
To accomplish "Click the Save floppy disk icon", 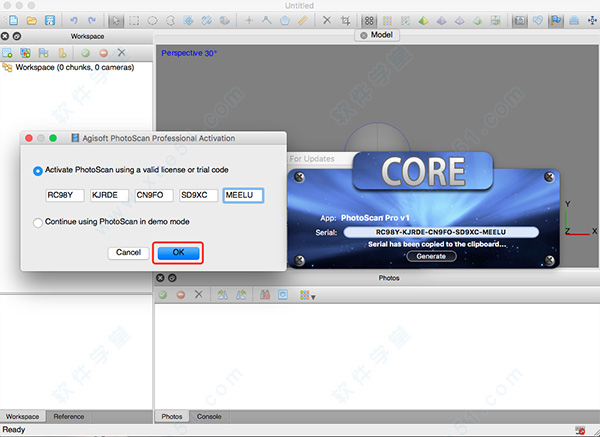I will pyautogui.click(x=50, y=20).
